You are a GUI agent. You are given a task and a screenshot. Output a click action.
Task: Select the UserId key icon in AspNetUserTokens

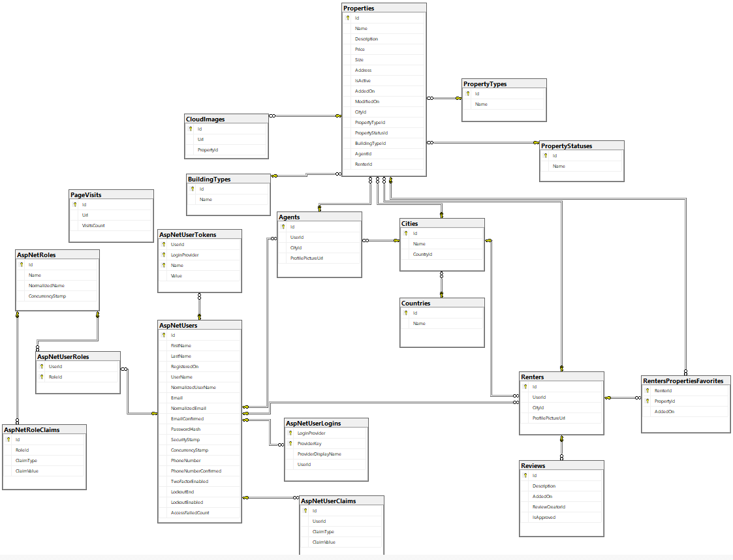tap(164, 244)
